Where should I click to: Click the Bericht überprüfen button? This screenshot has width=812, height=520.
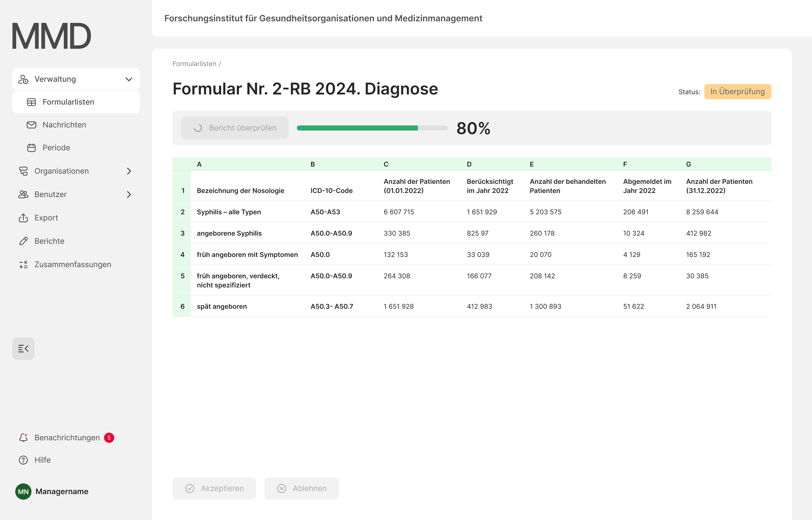pos(234,128)
